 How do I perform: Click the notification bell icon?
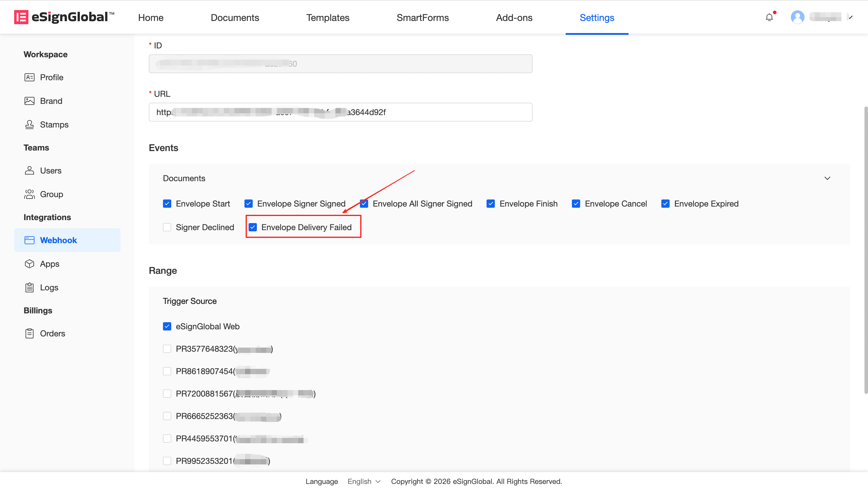(x=769, y=17)
